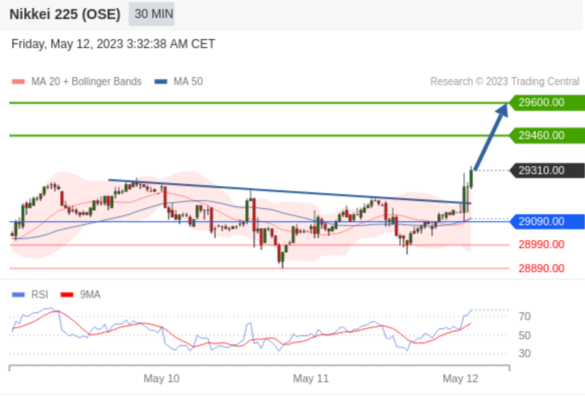Click the RSI legend label
The height and width of the screenshot is (398, 585).
[40, 295]
